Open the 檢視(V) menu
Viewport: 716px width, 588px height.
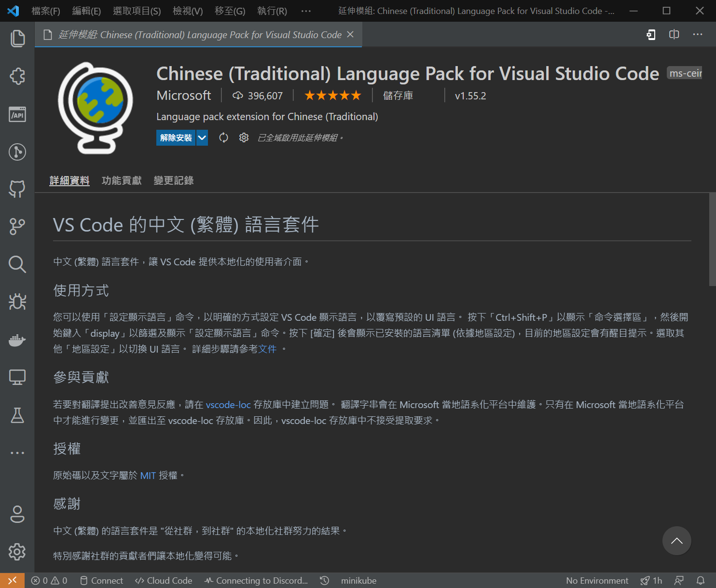click(188, 11)
